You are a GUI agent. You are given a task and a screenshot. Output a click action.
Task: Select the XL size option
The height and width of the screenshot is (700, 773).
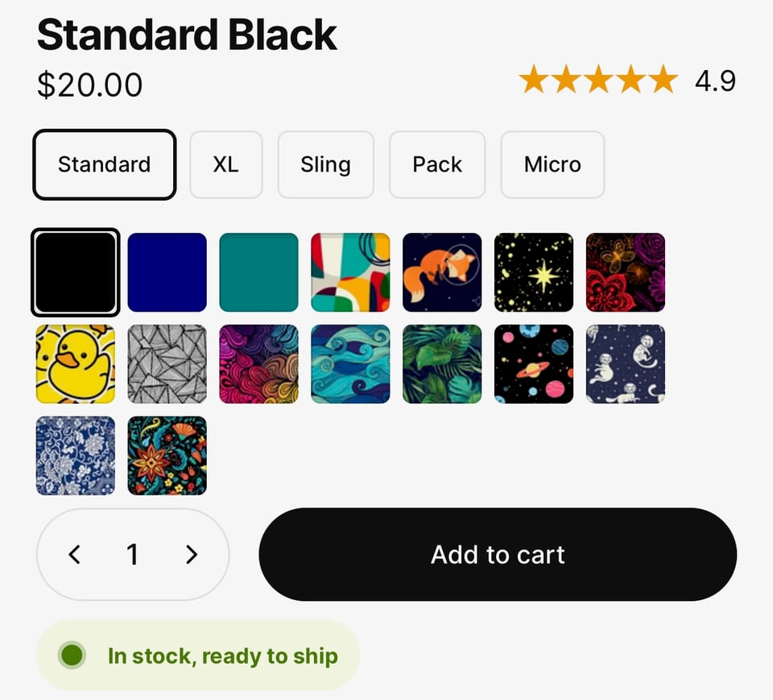tap(226, 164)
